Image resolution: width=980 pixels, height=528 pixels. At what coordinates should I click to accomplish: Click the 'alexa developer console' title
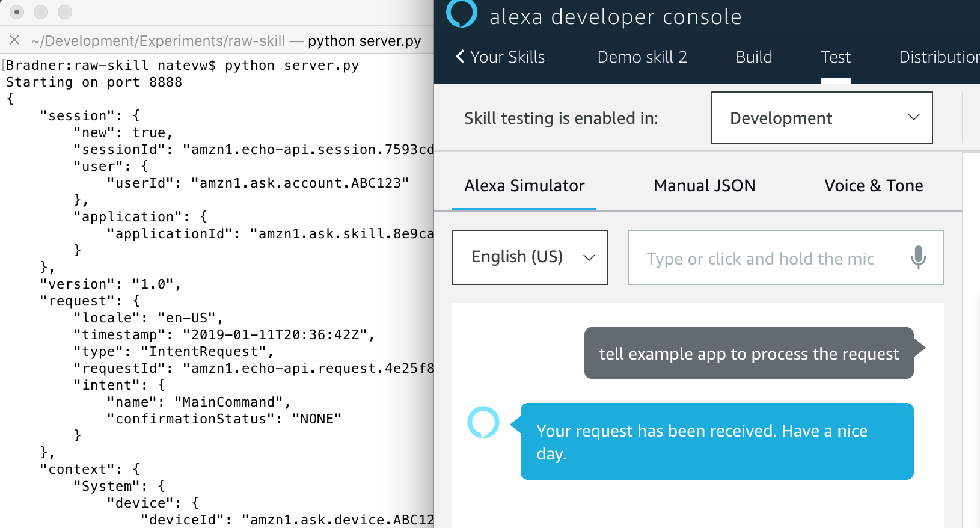pyautogui.click(x=615, y=17)
